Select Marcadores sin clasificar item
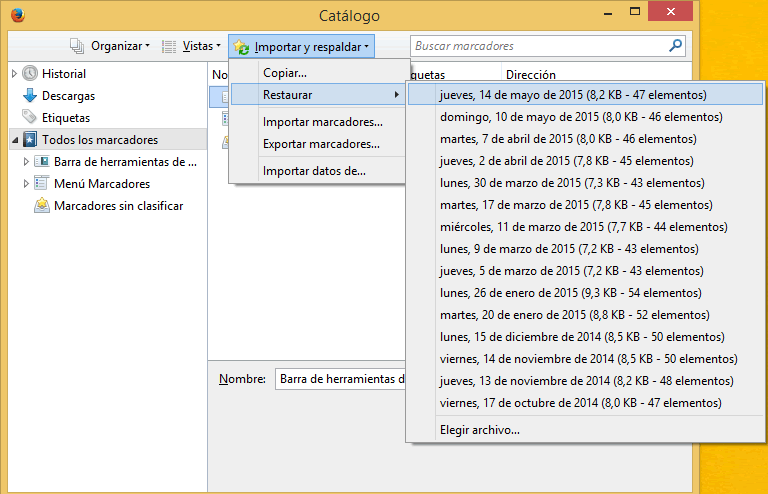The width and height of the screenshot is (768, 494). click(119, 206)
